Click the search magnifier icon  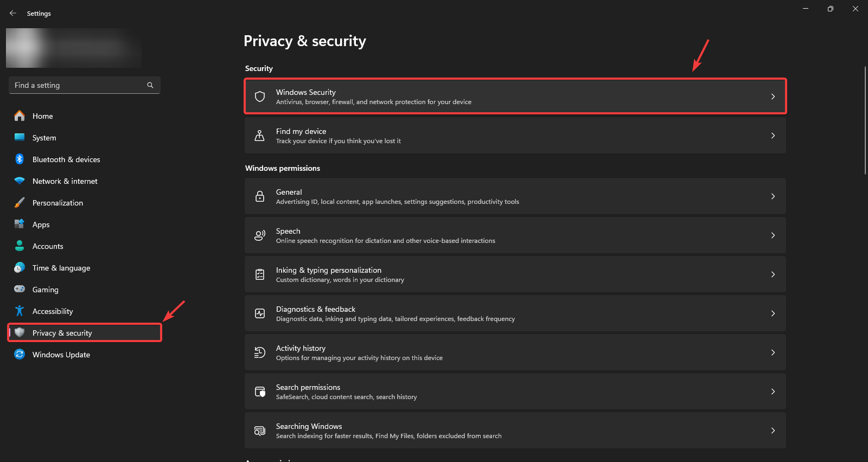point(150,85)
